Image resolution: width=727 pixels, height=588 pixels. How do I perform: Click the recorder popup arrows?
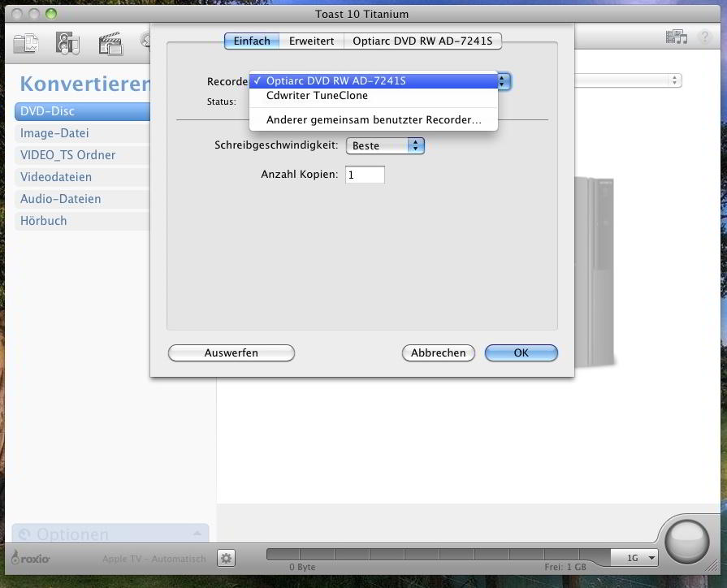(x=504, y=81)
